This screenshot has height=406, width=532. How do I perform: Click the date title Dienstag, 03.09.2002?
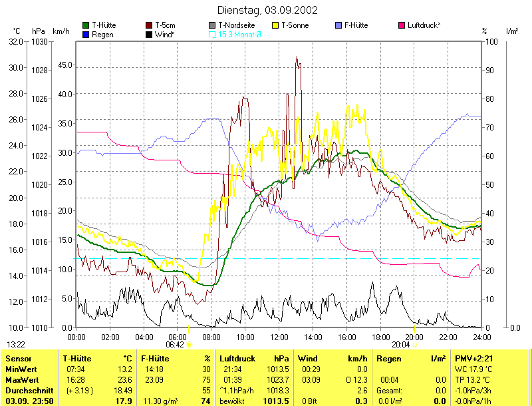pyautogui.click(x=267, y=10)
